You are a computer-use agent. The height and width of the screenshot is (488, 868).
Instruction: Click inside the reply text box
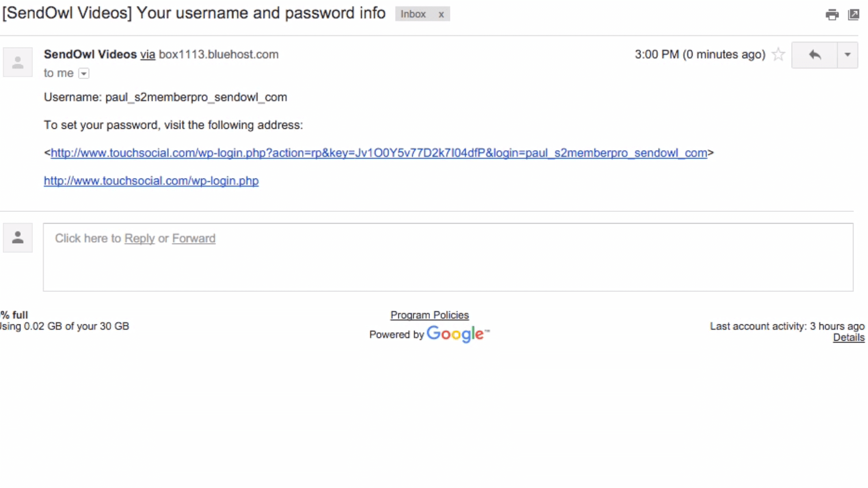coord(448,267)
